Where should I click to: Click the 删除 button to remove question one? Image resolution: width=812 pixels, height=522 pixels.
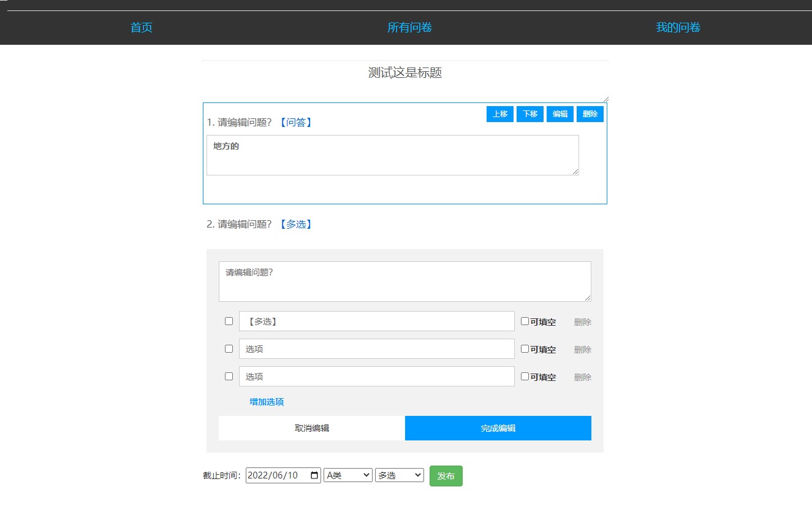tap(590, 113)
